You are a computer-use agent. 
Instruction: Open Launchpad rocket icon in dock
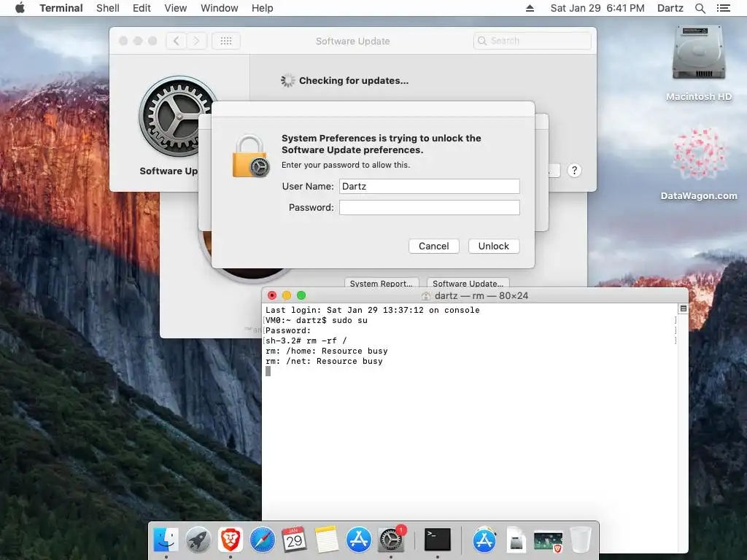coord(198,540)
